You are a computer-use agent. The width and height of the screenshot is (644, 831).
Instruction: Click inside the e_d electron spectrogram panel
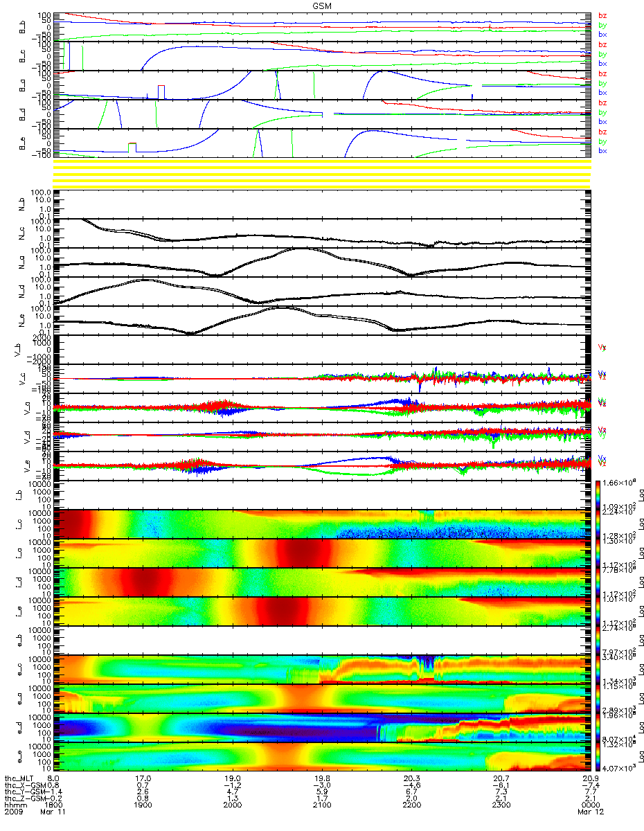tap(322, 728)
